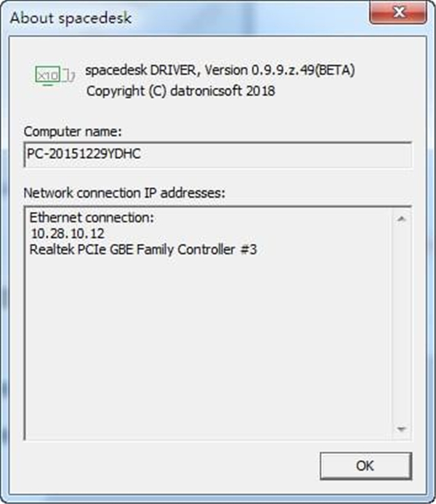Select the Realtek PCIe GBE Family Controller line
Image resolution: width=436 pixels, height=504 pixels.
pyautogui.click(x=143, y=250)
